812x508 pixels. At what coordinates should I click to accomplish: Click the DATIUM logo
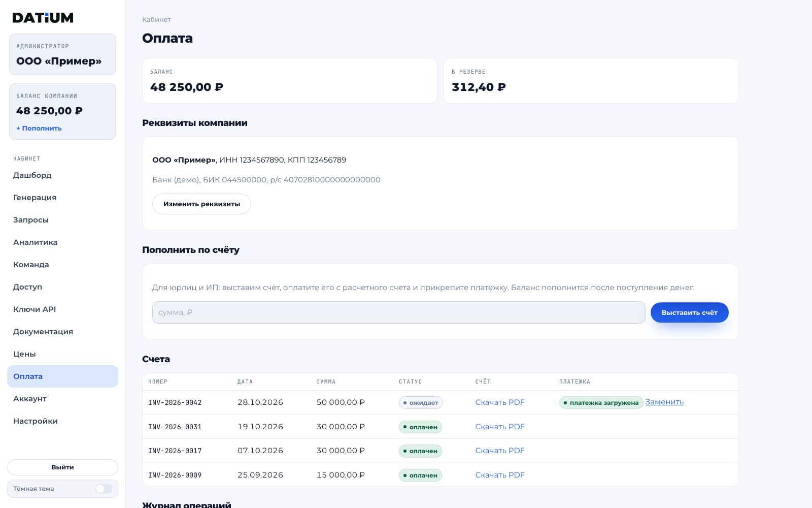click(x=43, y=18)
